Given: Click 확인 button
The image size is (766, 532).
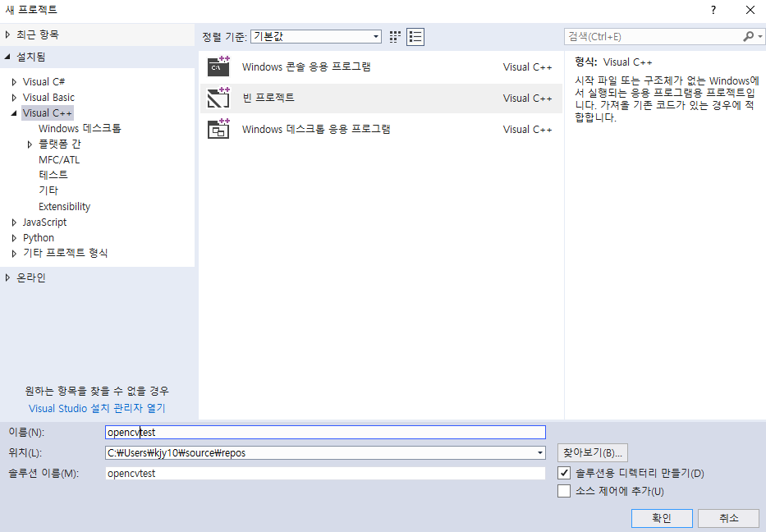Looking at the screenshot, I should (x=662, y=518).
